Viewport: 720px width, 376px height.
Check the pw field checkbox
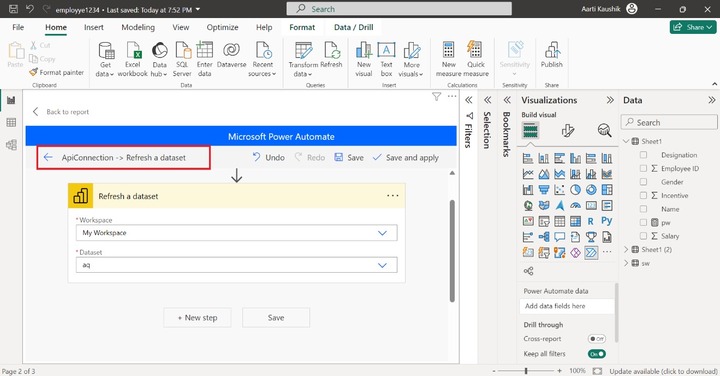[x=643, y=223]
